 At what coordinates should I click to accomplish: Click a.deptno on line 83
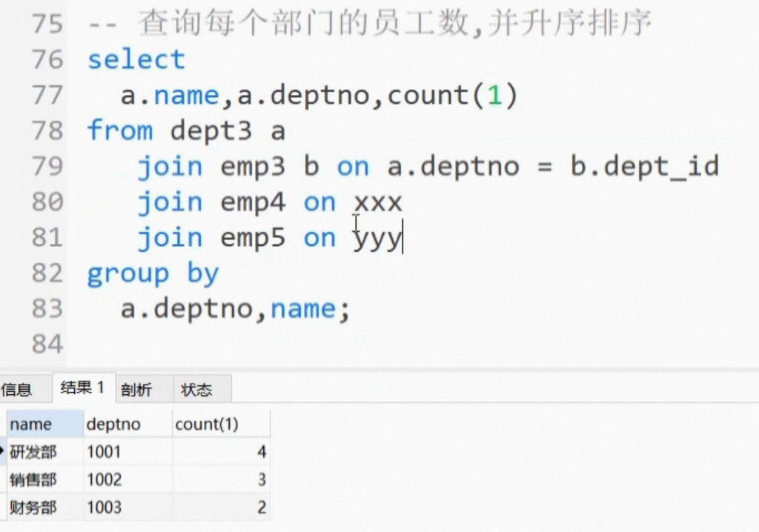pos(186,310)
